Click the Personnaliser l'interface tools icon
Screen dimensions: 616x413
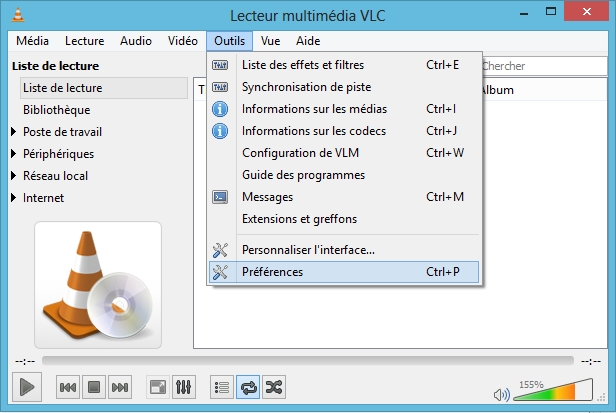click(220, 250)
